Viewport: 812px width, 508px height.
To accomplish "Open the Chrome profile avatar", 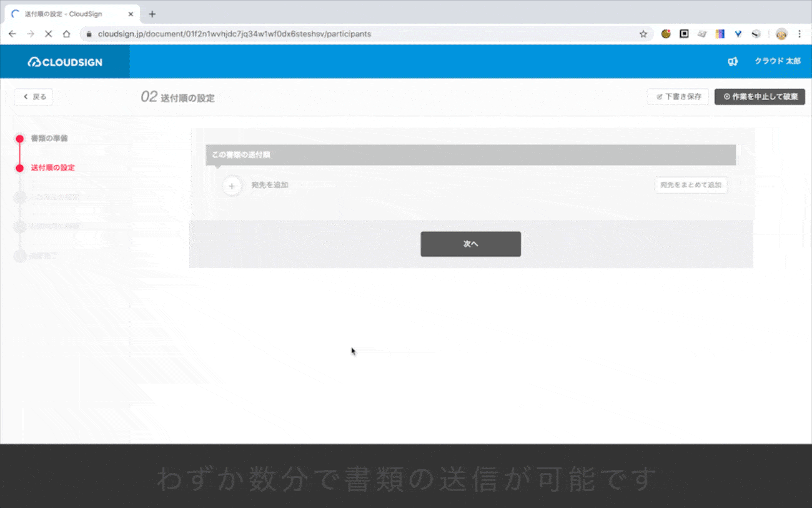I will pyautogui.click(x=781, y=34).
